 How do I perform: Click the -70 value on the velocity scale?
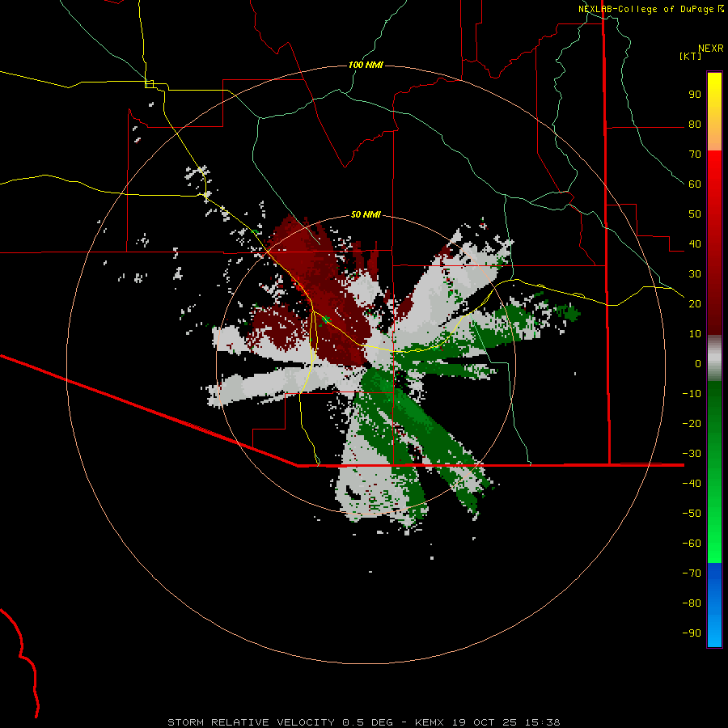(692, 574)
